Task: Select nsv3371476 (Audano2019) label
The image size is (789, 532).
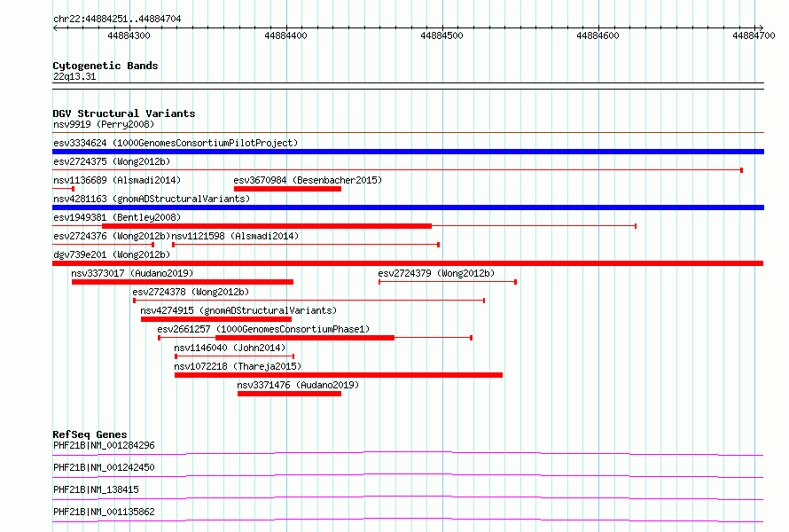Action: 298,385
